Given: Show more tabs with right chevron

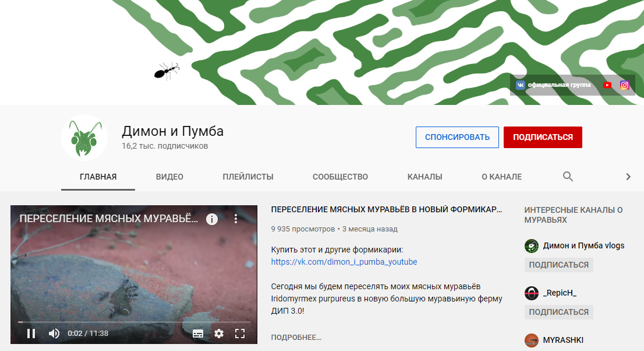Looking at the screenshot, I should [x=628, y=177].
